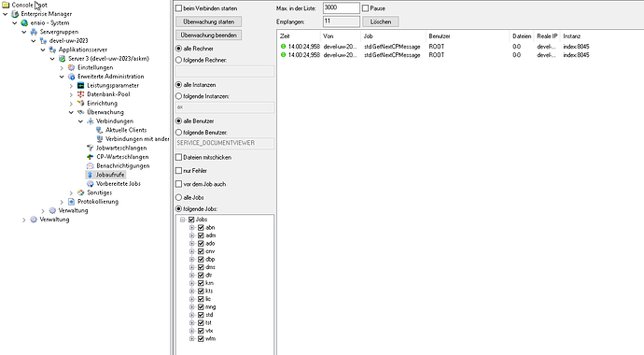Click the Verbindungen mit anderen icon
Screen dimensions: 644x355
coord(100,139)
